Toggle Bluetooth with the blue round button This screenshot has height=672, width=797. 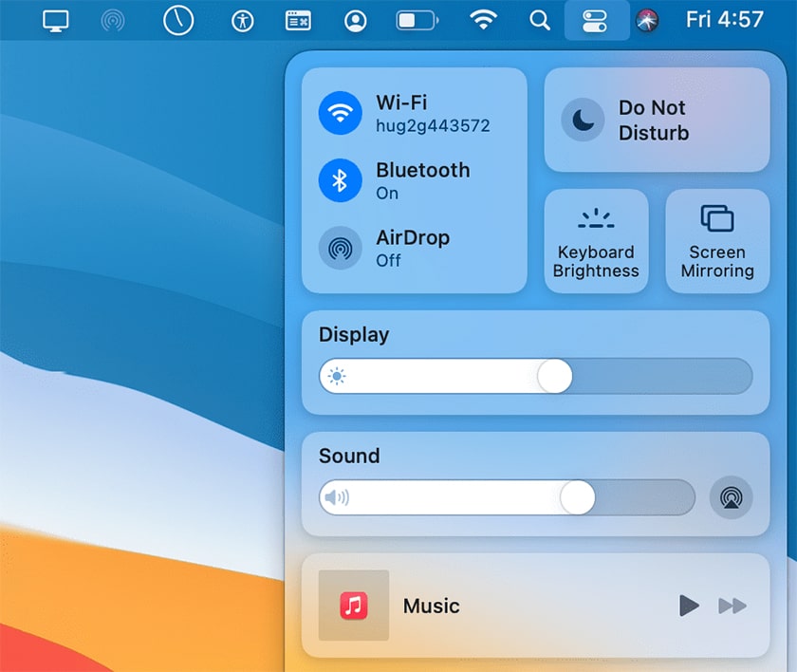(x=340, y=180)
